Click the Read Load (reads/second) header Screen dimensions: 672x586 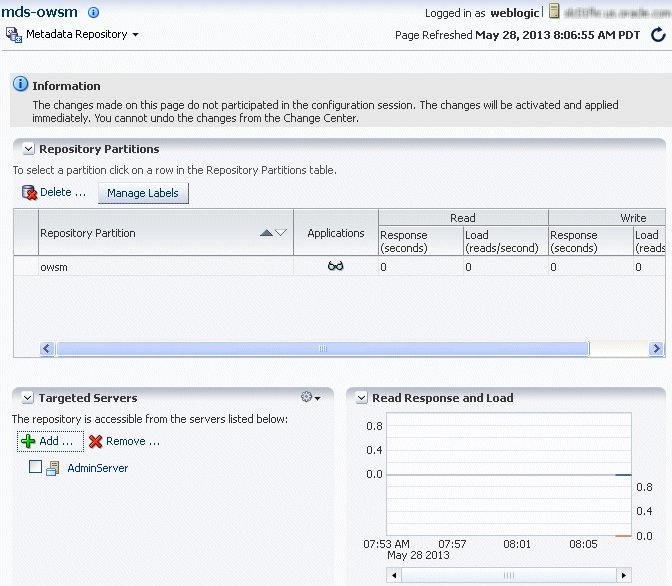[506, 241]
